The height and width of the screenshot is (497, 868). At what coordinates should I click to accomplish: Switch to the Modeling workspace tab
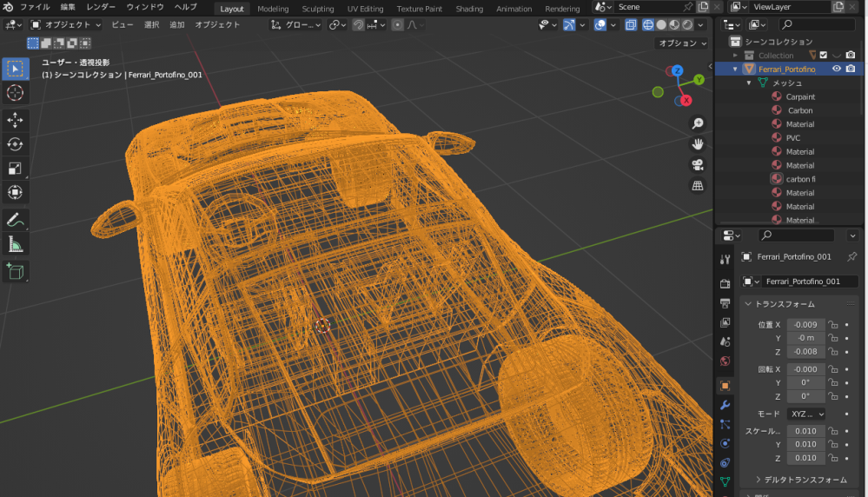(273, 9)
